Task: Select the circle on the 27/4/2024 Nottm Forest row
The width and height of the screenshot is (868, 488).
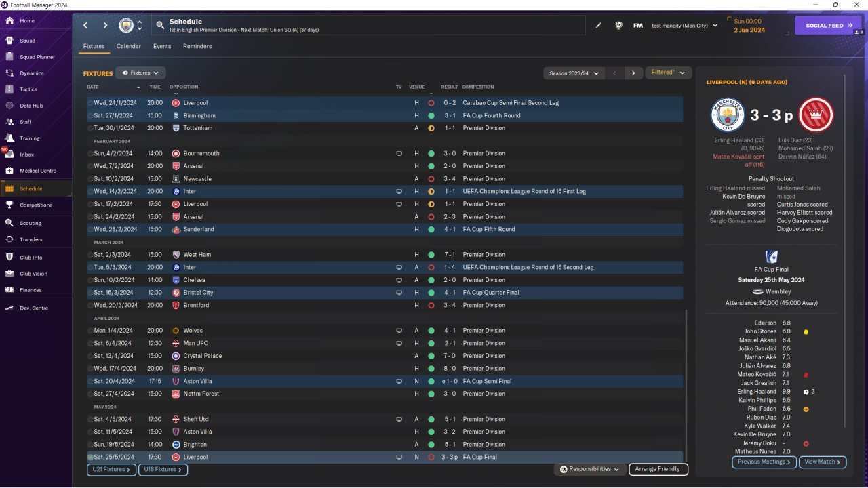Action: pos(90,394)
